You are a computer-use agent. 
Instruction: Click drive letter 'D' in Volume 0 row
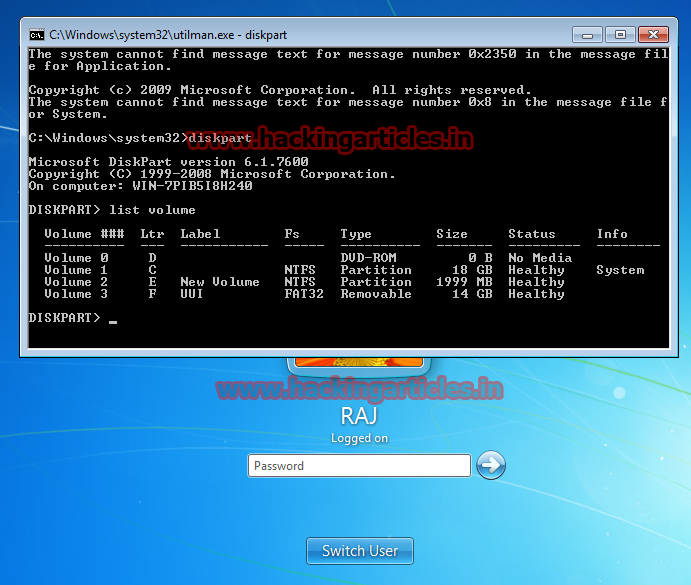click(152, 257)
